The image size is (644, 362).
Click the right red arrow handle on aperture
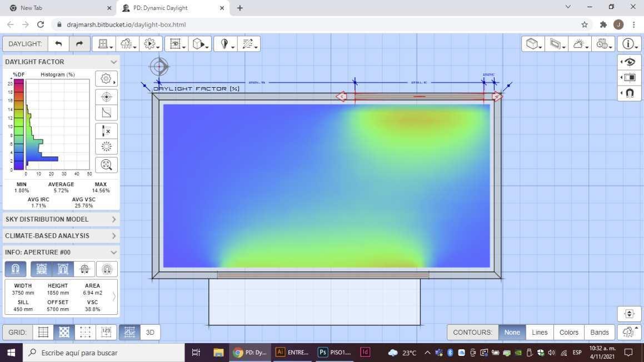pos(497,97)
